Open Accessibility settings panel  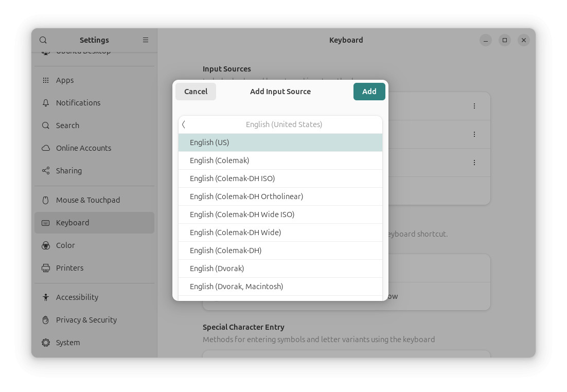[x=94, y=297]
